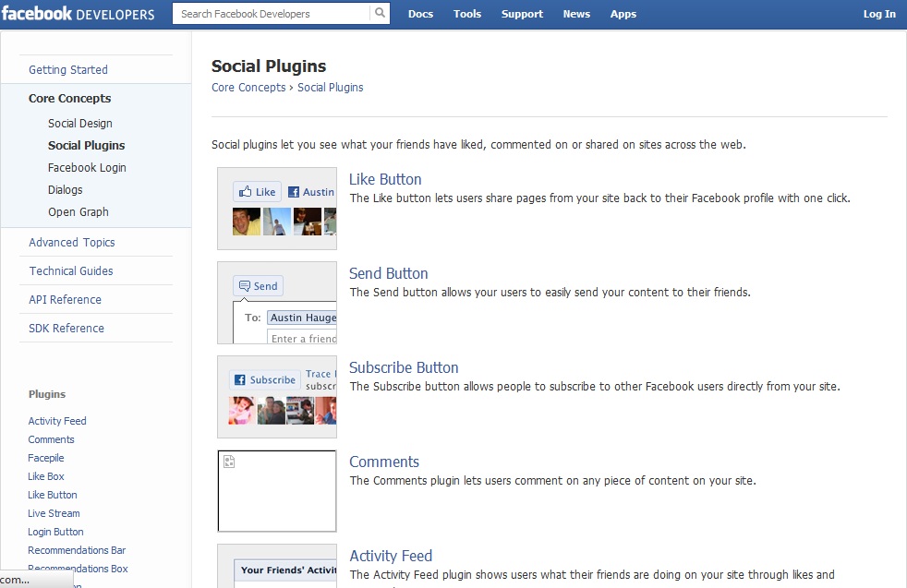The image size is (907, 588).
Task: Select Apps in the top navigation
Action: pos(623,14)
